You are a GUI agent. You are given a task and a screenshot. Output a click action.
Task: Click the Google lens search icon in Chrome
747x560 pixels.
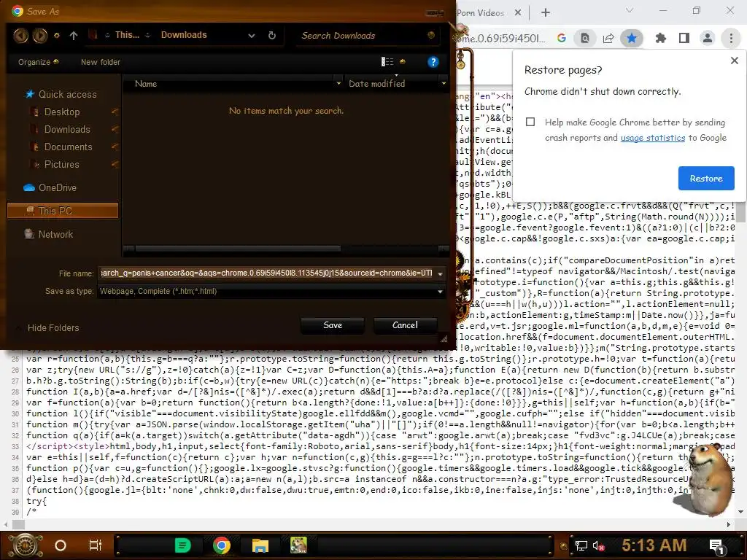pos(584,38)
